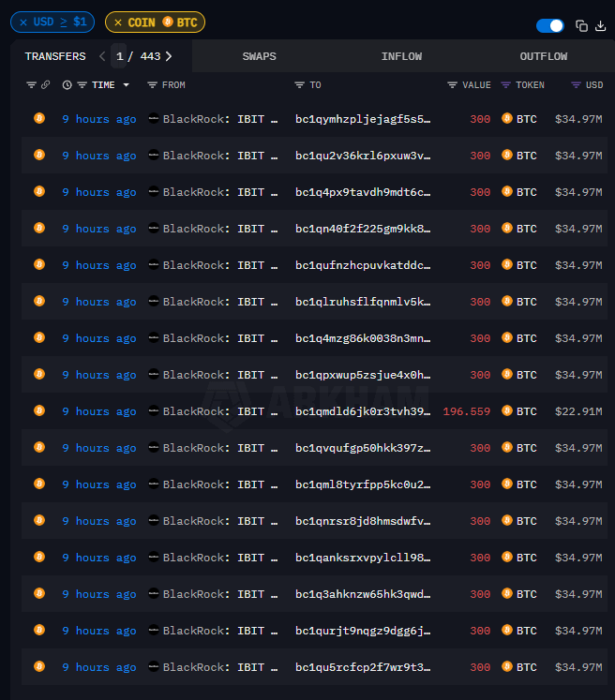Switch to the OUTFLOW tab
Image resolution: width=615 pixels, height=700 pixels.
(x=544, y=56)
